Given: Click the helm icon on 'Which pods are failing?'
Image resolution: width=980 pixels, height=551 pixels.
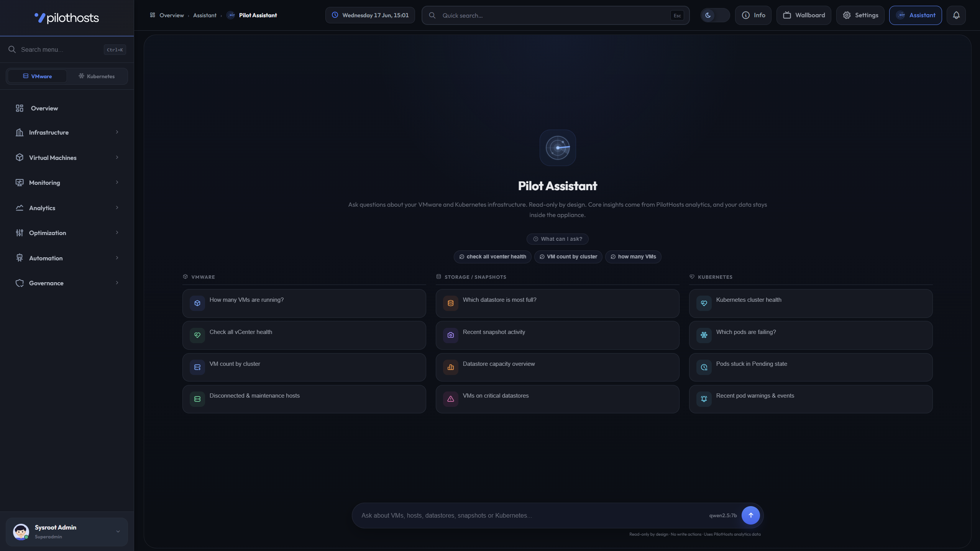Looking at the screenshot, I should (704, 335).
